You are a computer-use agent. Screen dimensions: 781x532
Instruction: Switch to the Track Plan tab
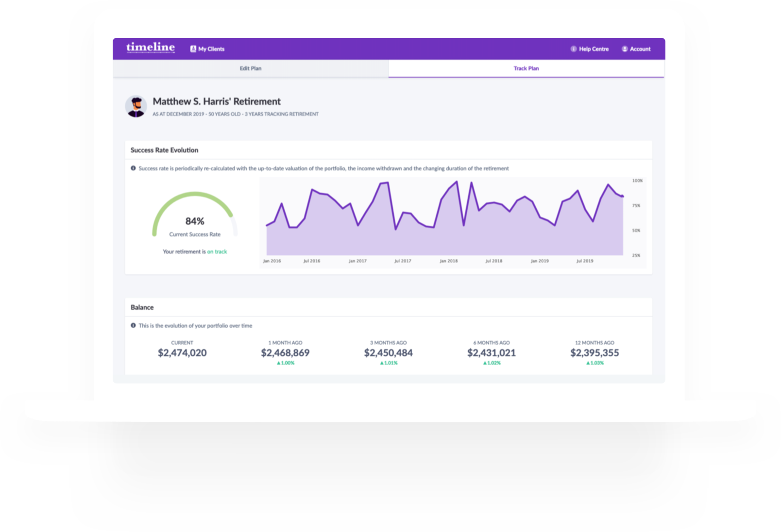(526, 68)
